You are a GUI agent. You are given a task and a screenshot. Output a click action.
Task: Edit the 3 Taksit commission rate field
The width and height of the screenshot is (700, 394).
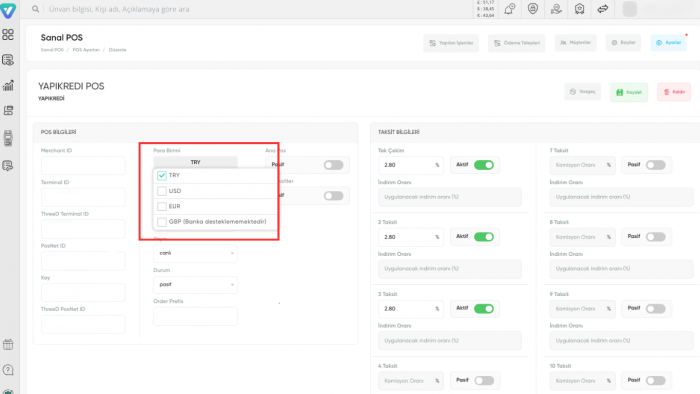[x=411, y=309]
